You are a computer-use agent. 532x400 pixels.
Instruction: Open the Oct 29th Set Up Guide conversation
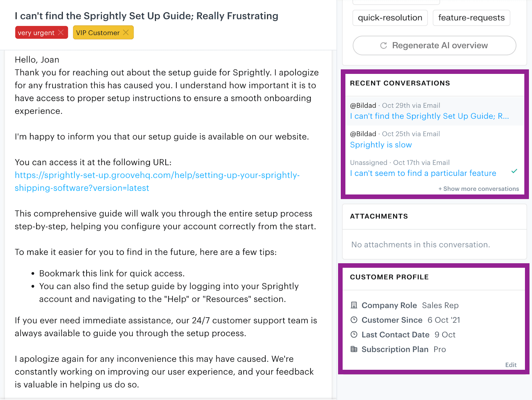point(429,116)
